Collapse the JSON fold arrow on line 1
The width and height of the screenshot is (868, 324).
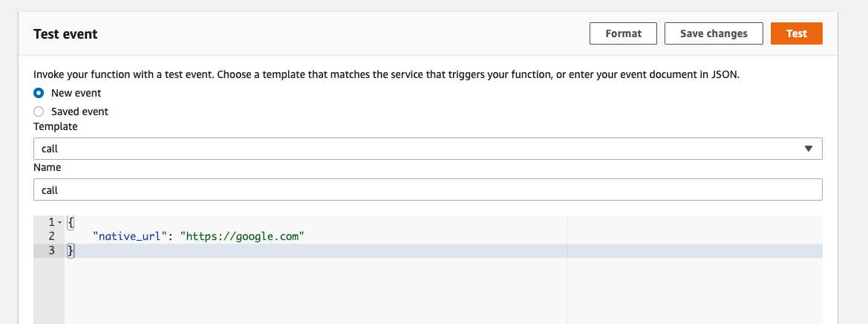pyautogui.click(x=60, y=223)
